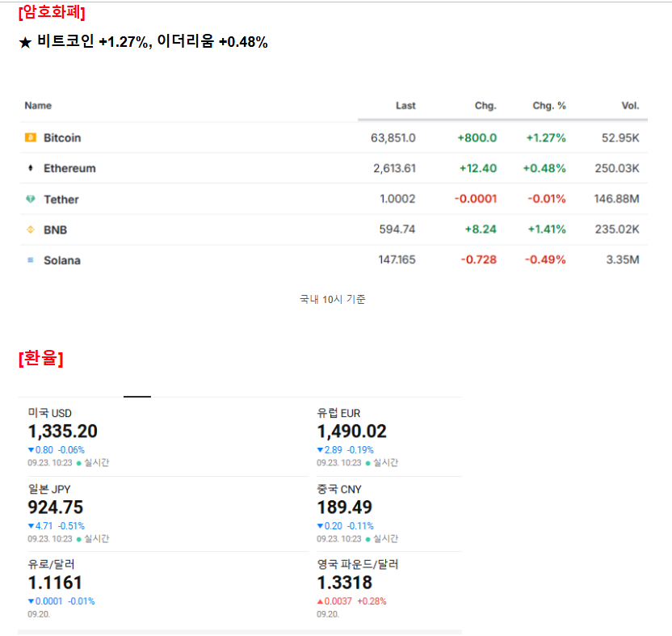Select Tether change value -0.0001

click(x=476, y=199)
